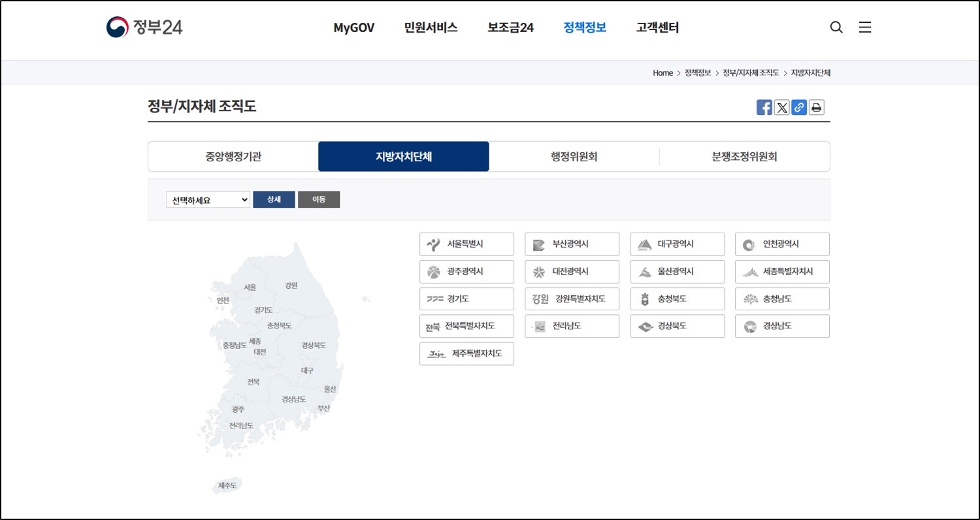This screenshot has width=980, height=520.
Task: Open the 선택하세요 dropdown
Action: click(207, 199)
